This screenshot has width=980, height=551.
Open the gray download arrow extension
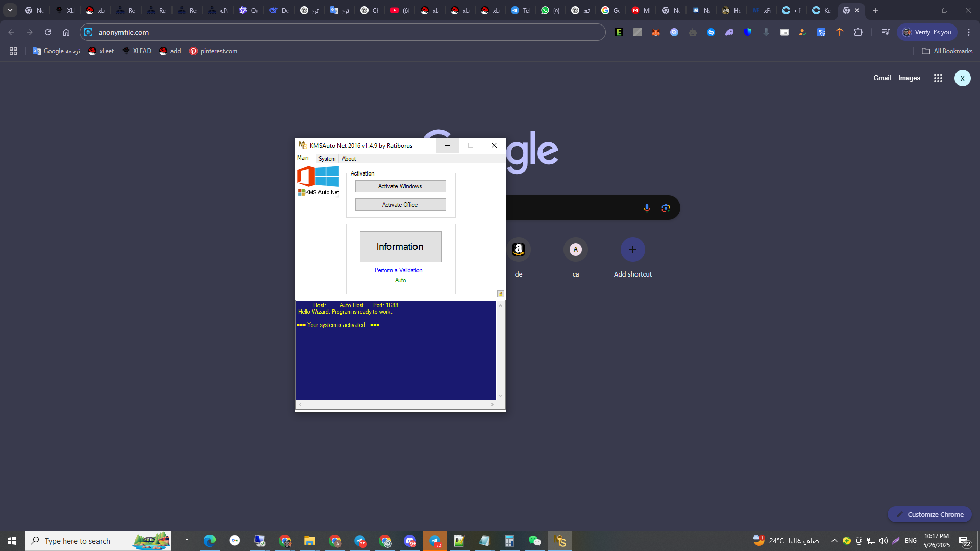[x=766, y=32]
